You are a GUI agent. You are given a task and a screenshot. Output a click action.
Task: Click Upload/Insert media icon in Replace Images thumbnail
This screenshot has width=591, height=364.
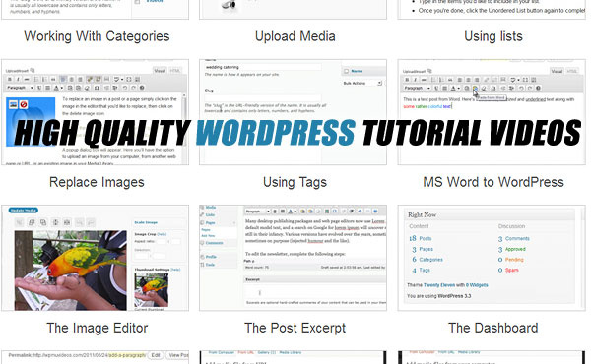pos(33,71)
